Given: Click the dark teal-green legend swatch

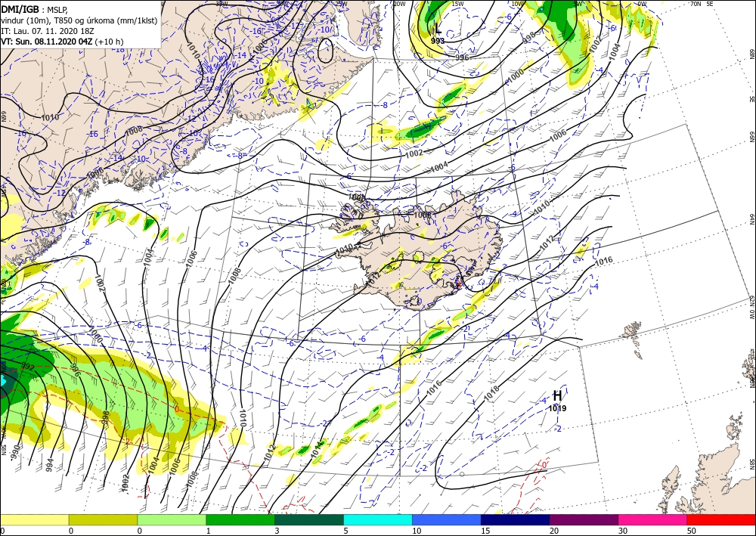Looking at the screenshot, I should coord(309,519).
